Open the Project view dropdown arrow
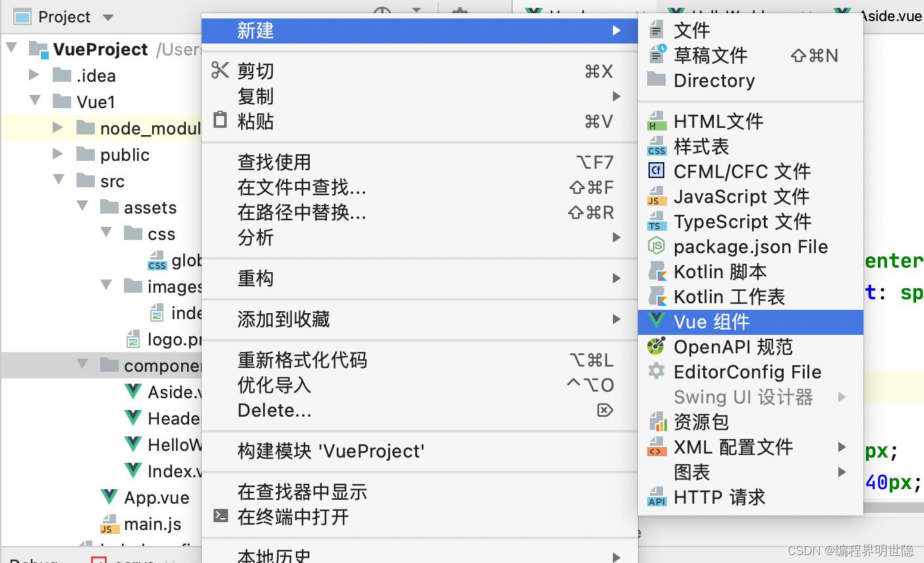924x563 pixels. pyautogui.click(x=108, y=17)
